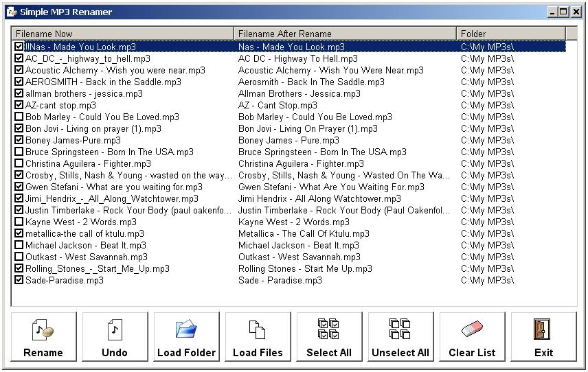Click the Undo music note icon
This screenshot has width=588, height=372.
pyautogui.click(x=115, y=329)
